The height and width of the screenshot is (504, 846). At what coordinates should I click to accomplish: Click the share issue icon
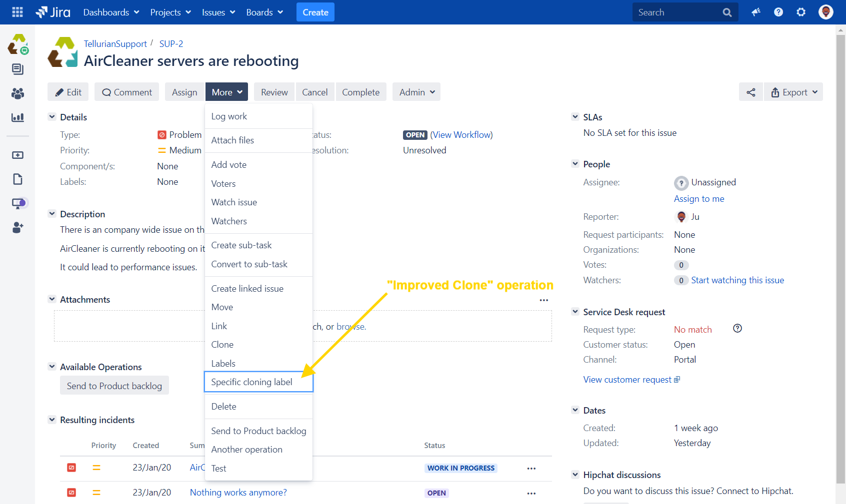click(750, 92)
